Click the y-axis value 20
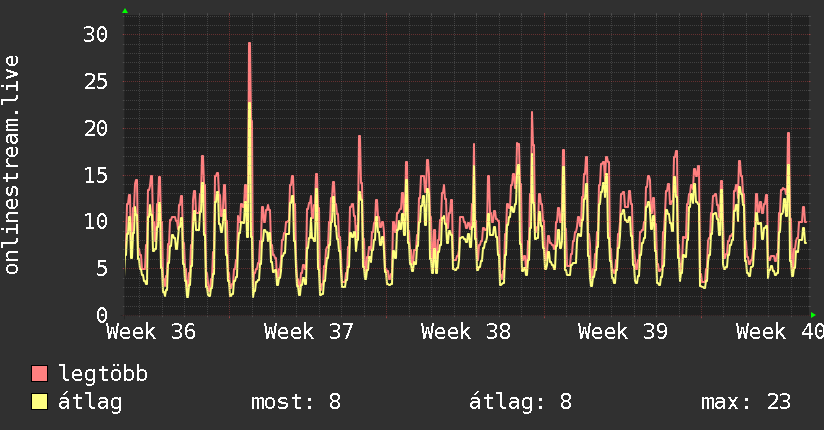Viewport: 824px width, 430px height. [96, 128]
